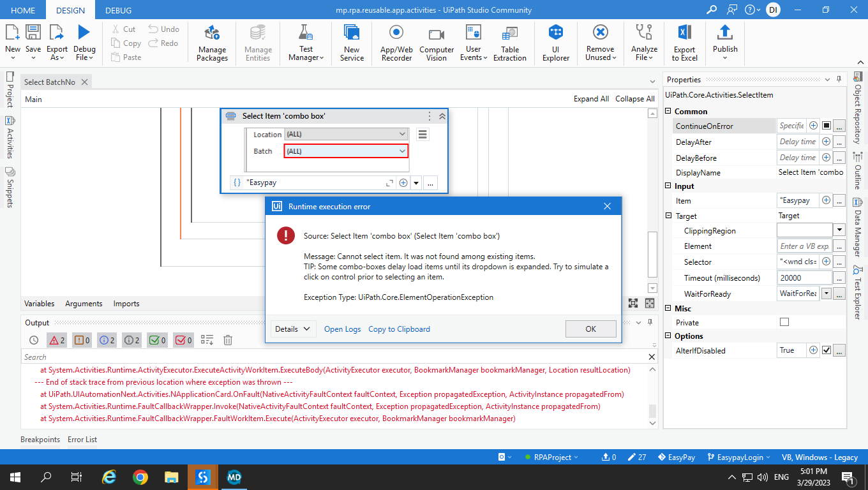Click Redo in the ribbon
This screenshot has height=490, width=868.
coord(163,43)
